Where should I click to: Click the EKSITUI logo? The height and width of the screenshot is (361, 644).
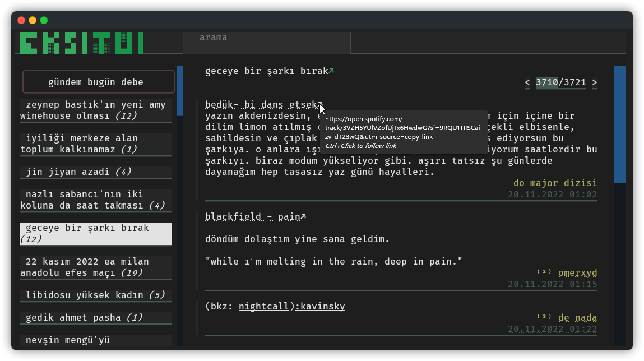82,44
